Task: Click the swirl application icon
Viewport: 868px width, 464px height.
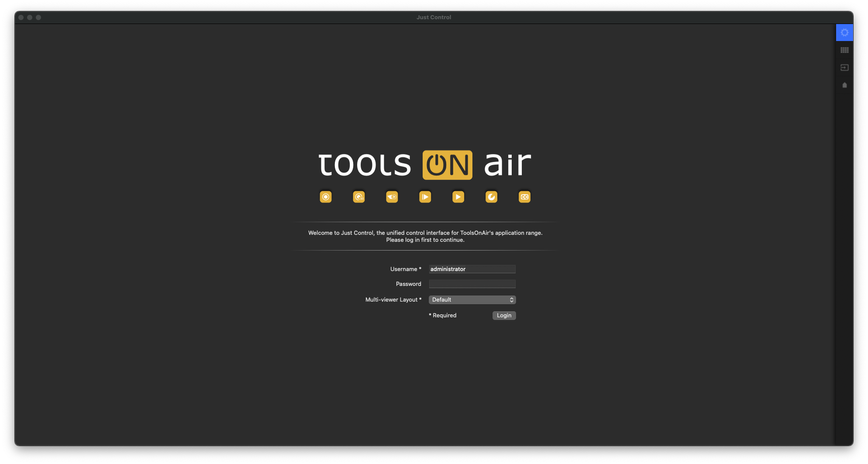Action: tap(492, 197)
